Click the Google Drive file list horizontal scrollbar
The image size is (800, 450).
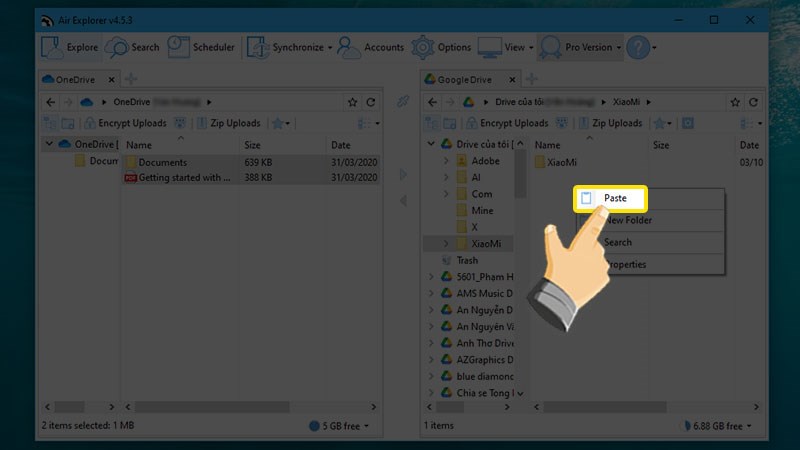(605, 407)
